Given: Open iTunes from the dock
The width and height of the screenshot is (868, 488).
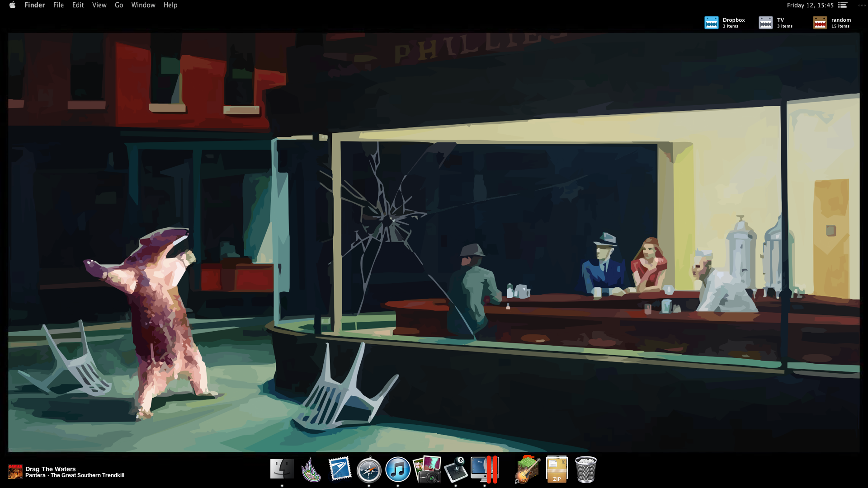Looking at the screenshot, I should pos(398,470).
